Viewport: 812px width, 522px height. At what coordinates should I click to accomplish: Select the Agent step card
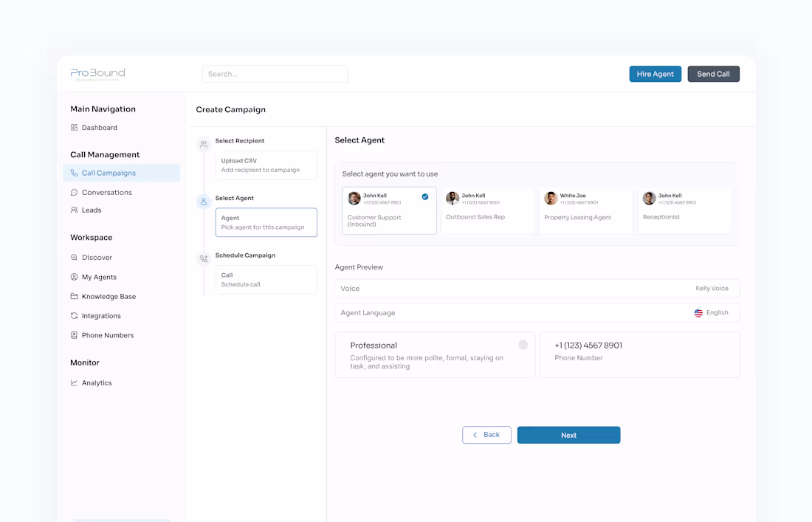[266, 222]
